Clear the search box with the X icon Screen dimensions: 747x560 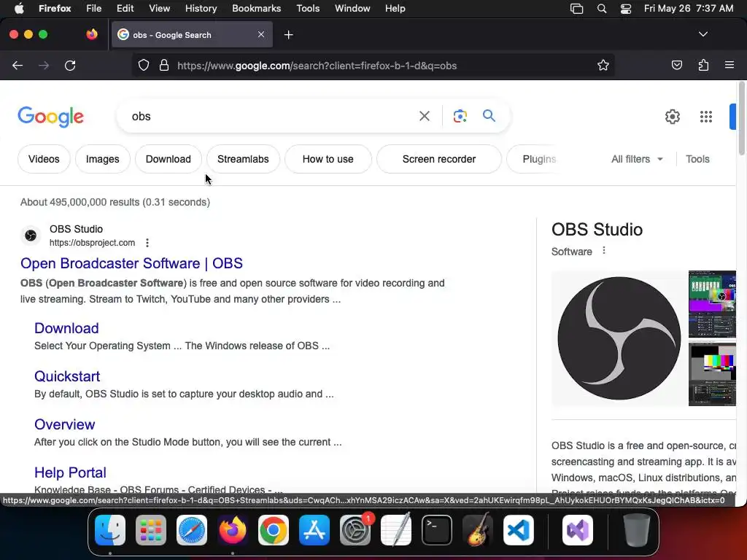pyautogui.click(x=425, y=116)
